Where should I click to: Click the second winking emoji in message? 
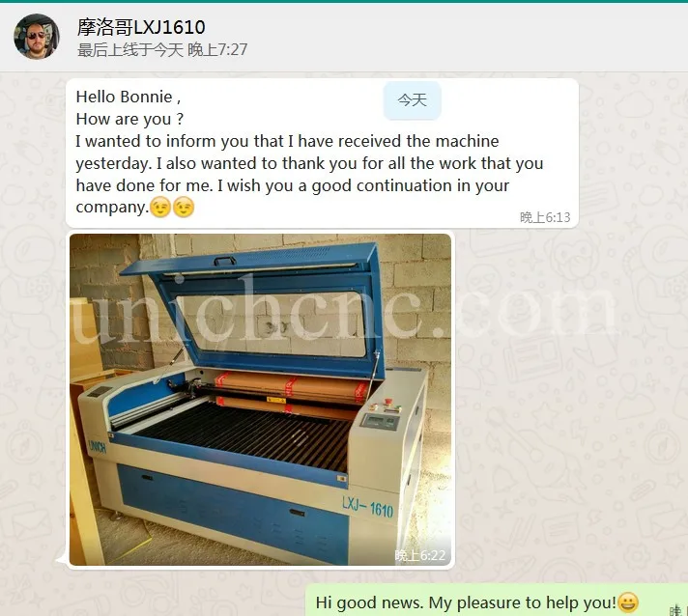point(184,208)
